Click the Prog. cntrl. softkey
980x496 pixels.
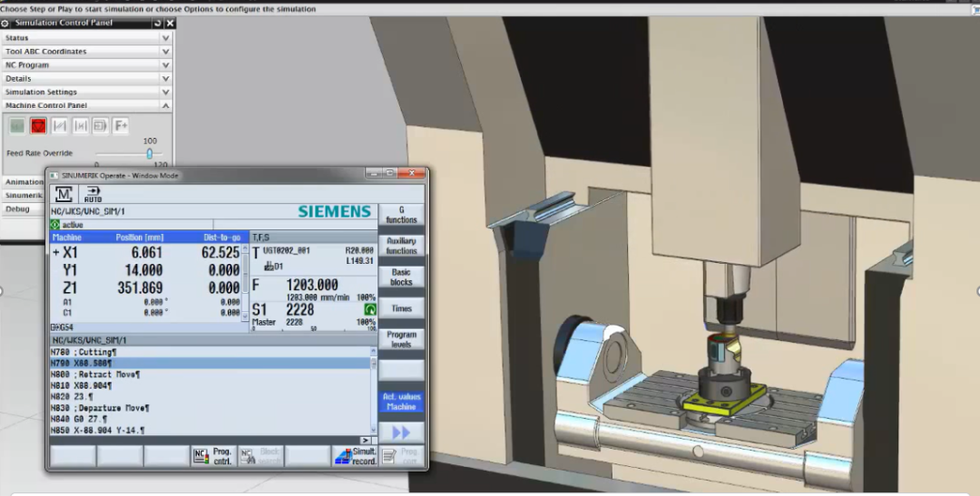pyautogui.click(x=214, y=457)
